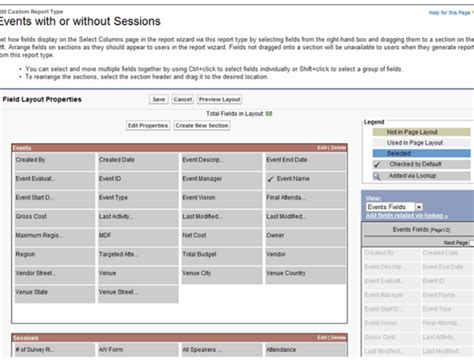Image resolution: width=474 pixels, height=360 pixels.
Task: Click Delete link in Events section header
Action: point(338,148)
